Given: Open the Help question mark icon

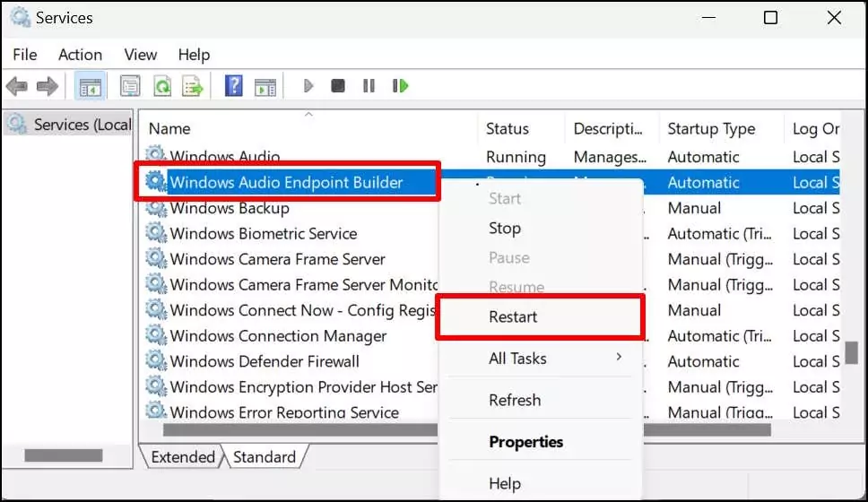Looking at the screenshot, I should tap(234, 86).
